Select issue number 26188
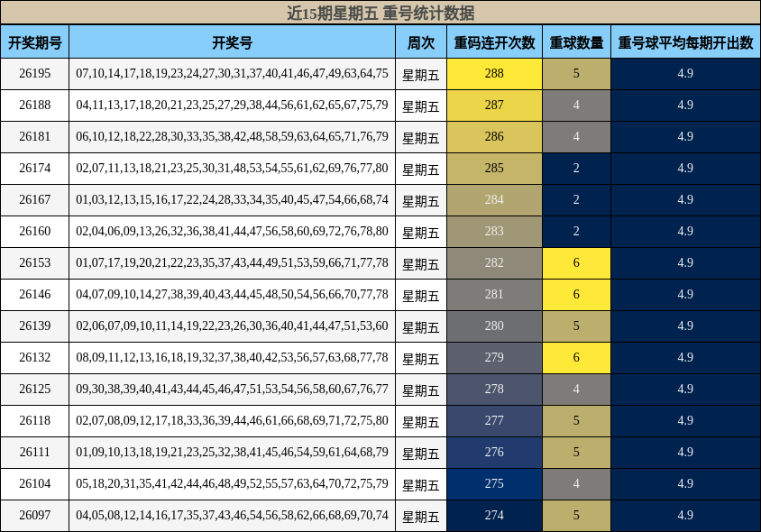Screen dimensions: 761x532 [x=35, y=105]
